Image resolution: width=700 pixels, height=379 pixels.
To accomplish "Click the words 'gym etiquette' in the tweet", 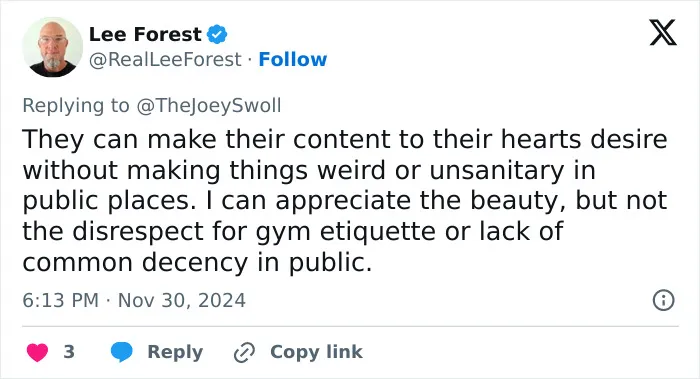I will click(346, 232).
